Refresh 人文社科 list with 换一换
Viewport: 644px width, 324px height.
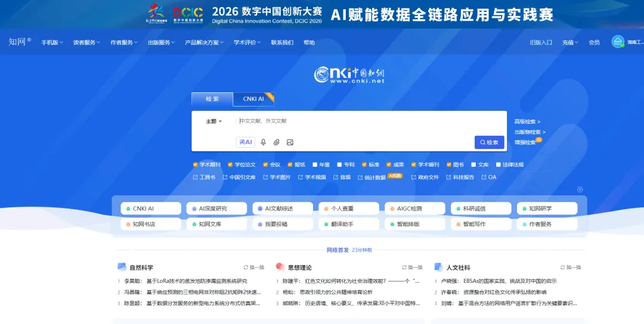coord(571,267)
